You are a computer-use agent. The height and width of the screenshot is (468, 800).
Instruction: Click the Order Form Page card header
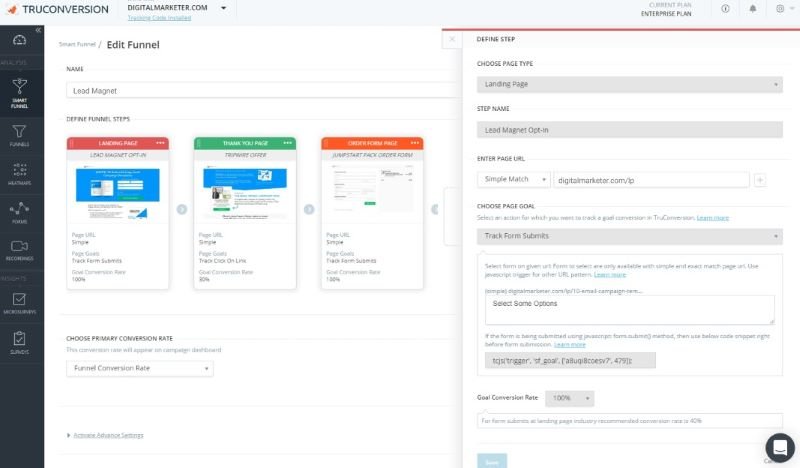pyautogui.click(x=372, y=143)
